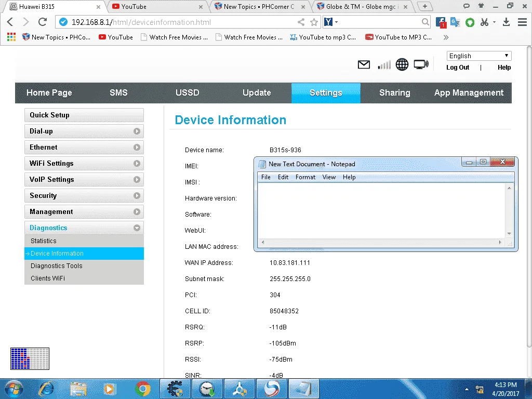Image resolution: width=532 pixels, height=399 pixels.
Task: Reload the page with the refresh icon
Action: (43, 22)
